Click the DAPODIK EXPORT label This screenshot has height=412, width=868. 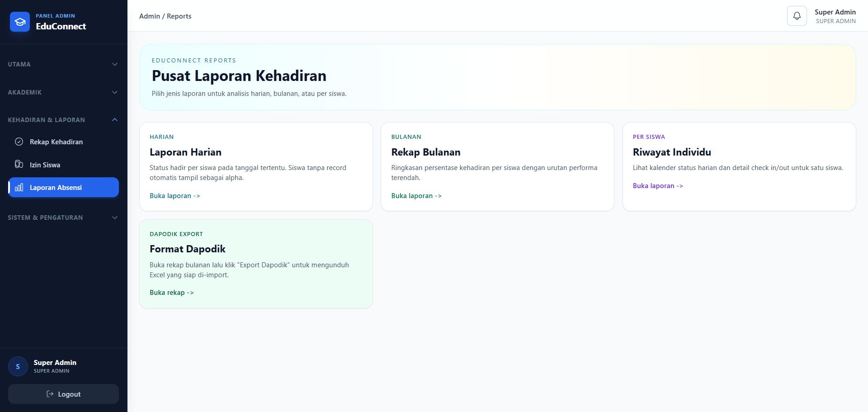pyautogui.click(x=176, y=234)
